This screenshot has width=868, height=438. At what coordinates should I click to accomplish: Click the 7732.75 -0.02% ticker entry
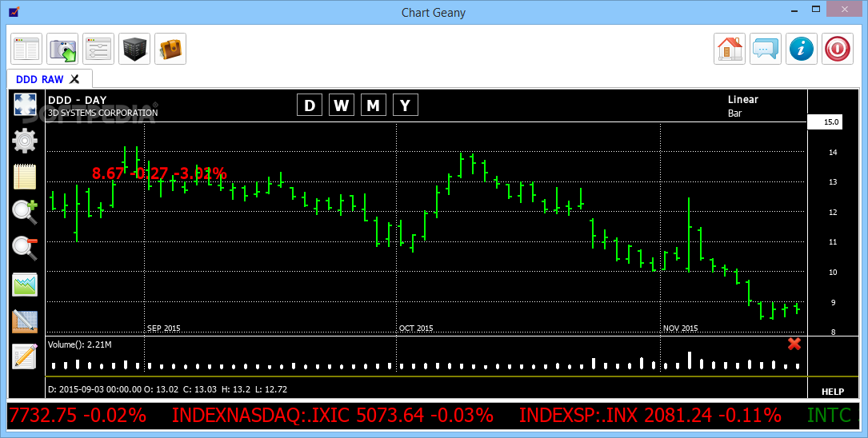[78, 415]
